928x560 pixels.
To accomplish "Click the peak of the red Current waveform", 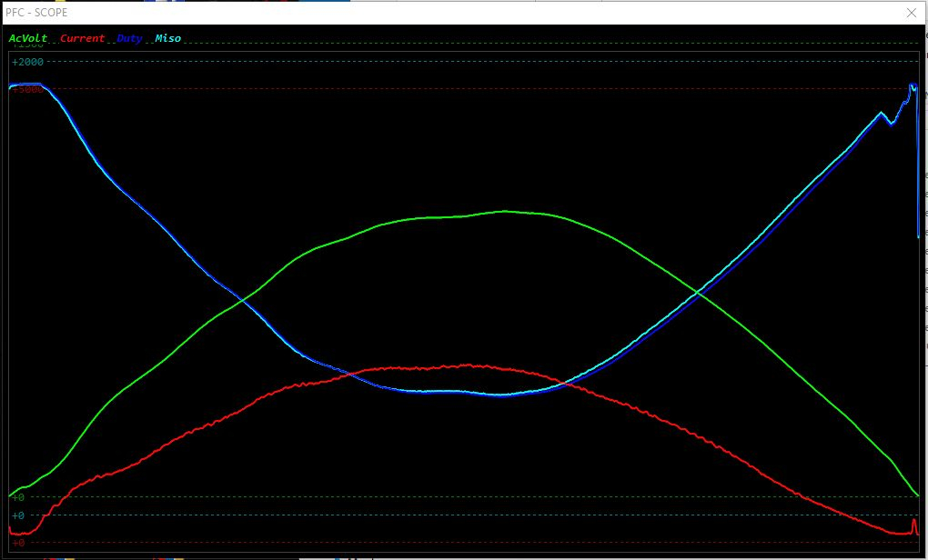I will (x=468, y=365).
